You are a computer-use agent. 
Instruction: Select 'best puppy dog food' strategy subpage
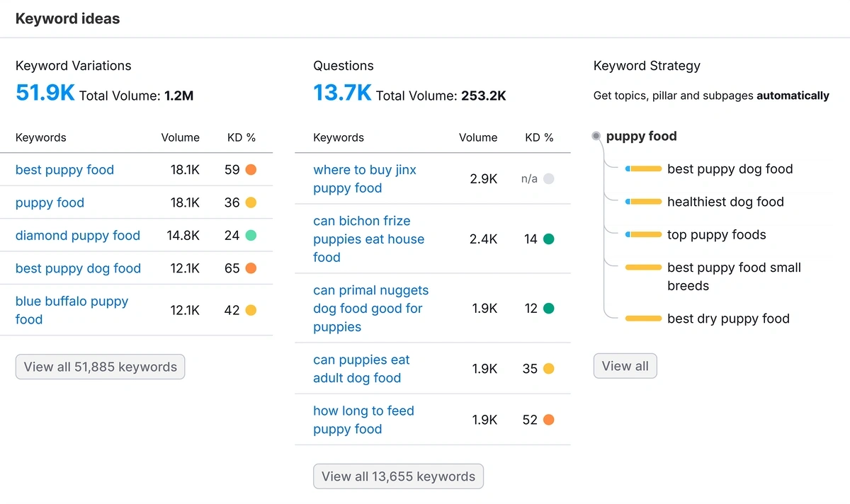pyautogui.click(x=730, y=169)
